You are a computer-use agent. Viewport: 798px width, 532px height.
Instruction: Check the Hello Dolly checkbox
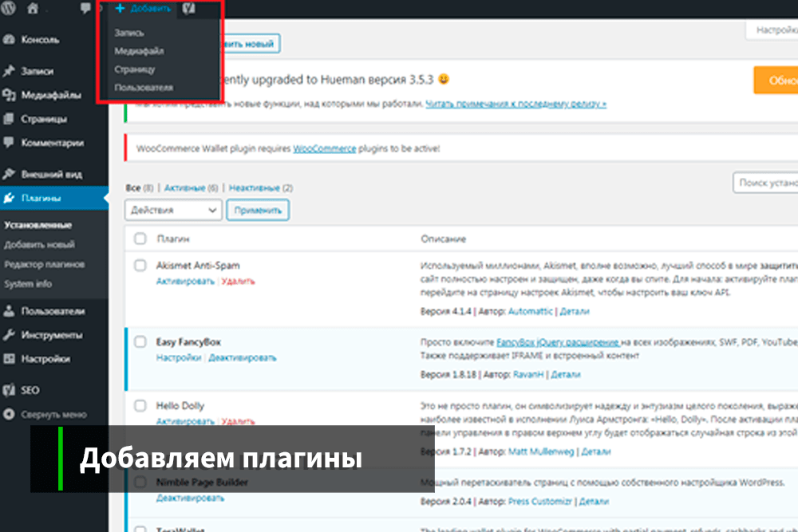tap(140, 405)
